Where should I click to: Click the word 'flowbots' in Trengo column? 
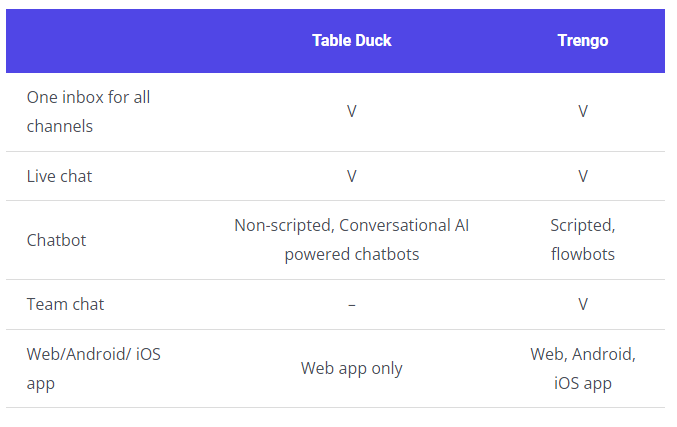coord(582,254)
